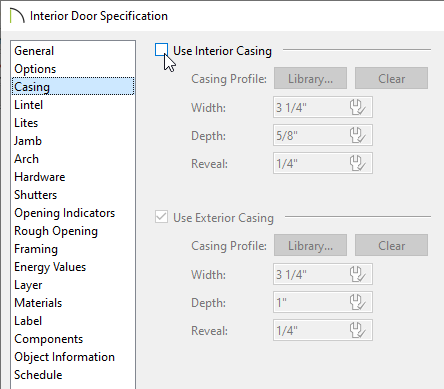444x389 pixels.
Task: Clear the interior casing profile
Action: point(391,78)
